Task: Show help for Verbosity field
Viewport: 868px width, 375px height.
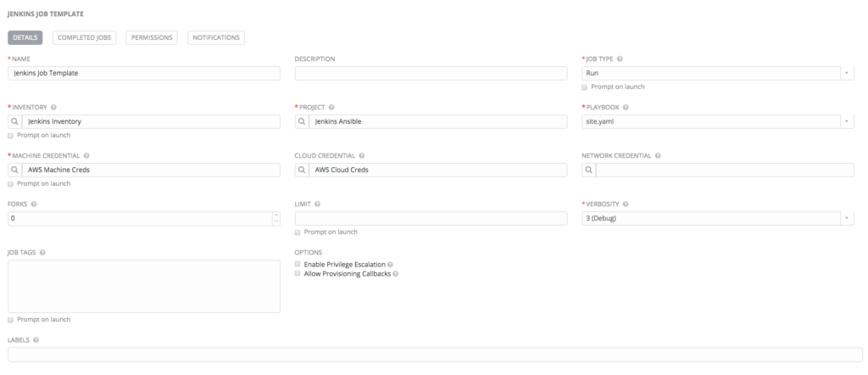Action: pos(625,204)
